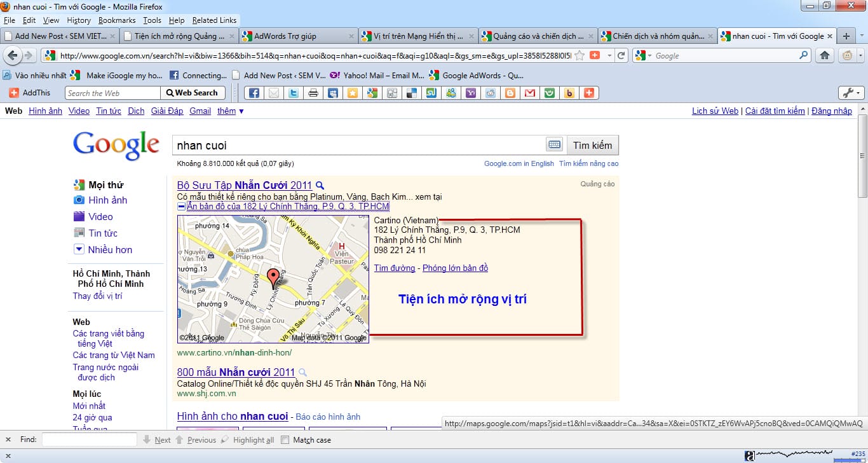Image resolution: width=868 pixels, height=463 pixels.
Task: Open the search engine selector dropdown
Action: click(x=649, y=55)
